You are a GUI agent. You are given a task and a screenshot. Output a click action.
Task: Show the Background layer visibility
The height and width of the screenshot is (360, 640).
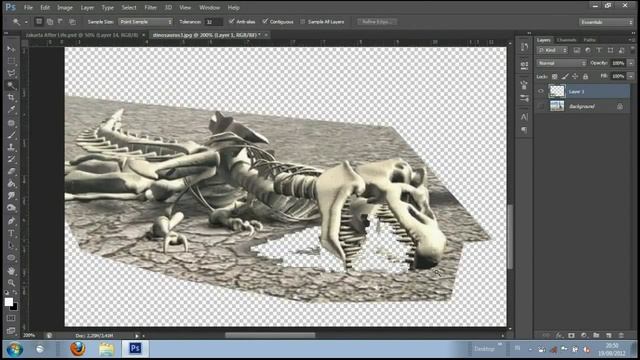click(541, 106)
